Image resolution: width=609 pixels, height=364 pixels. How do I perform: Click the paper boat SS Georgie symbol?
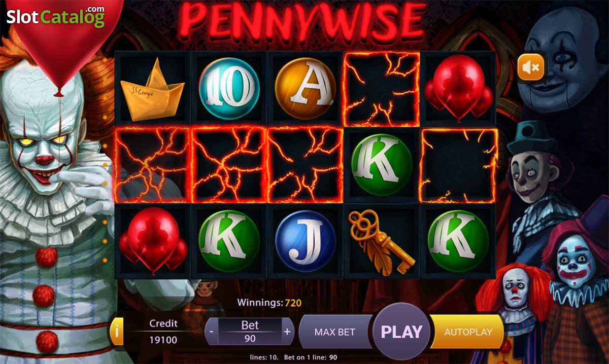153,90
